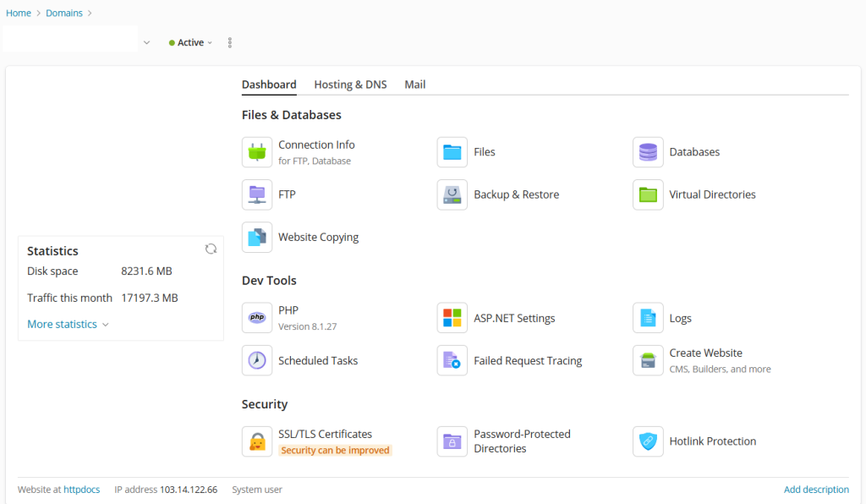866x504 pixels.
Task: Click the Databases icon
Action: (648, 152)
